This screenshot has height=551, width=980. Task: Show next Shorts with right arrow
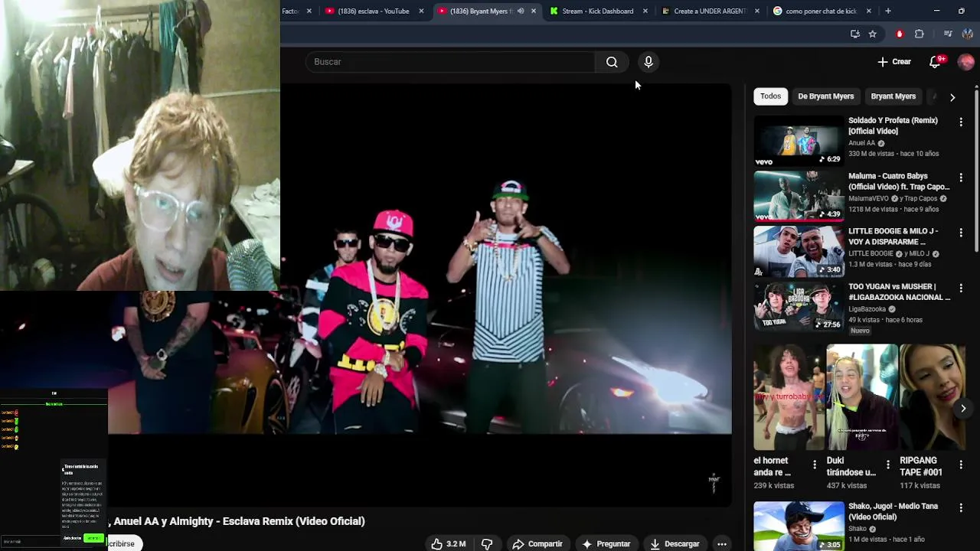(x=963, y=408)
